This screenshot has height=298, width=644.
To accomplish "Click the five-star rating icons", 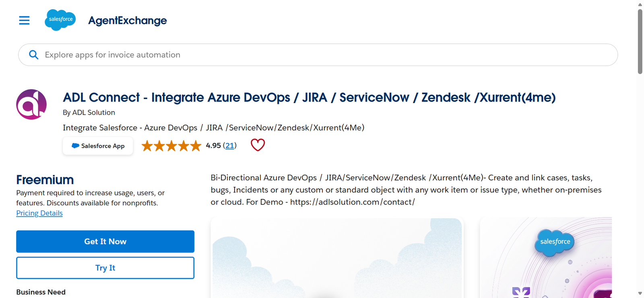I will tap(171, 146).
